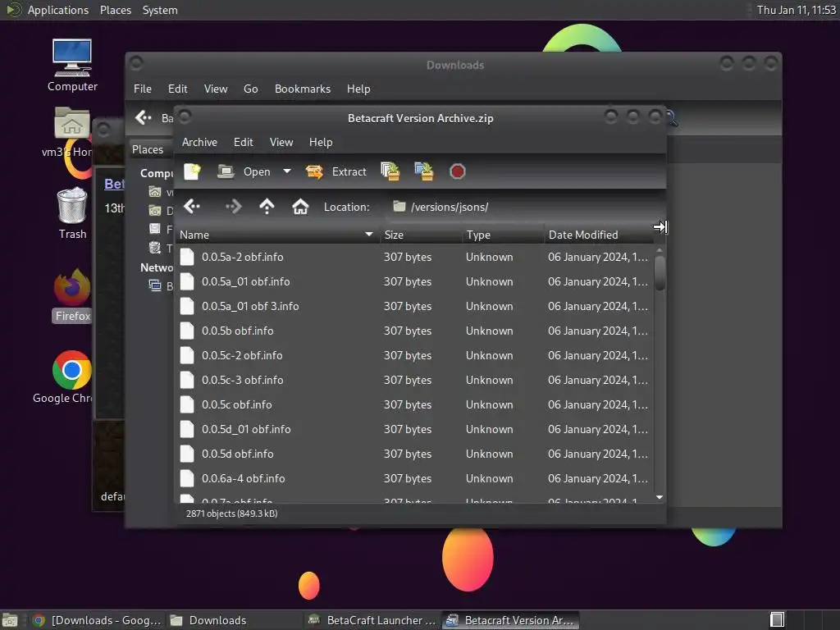Select file 0.0.5c-3 obf.info
Image resolution: width=840 pixels, height=630 pixels.
414,381
